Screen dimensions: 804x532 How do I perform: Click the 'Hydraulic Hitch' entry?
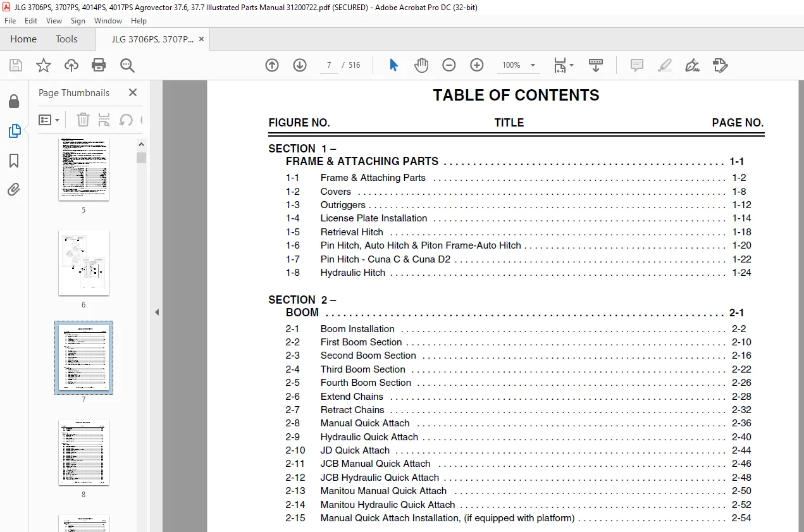(352, 273)
